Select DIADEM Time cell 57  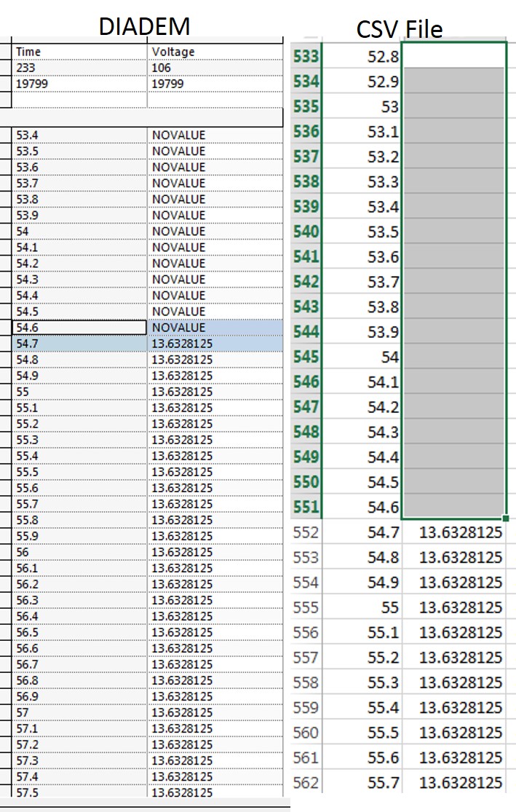79,713
